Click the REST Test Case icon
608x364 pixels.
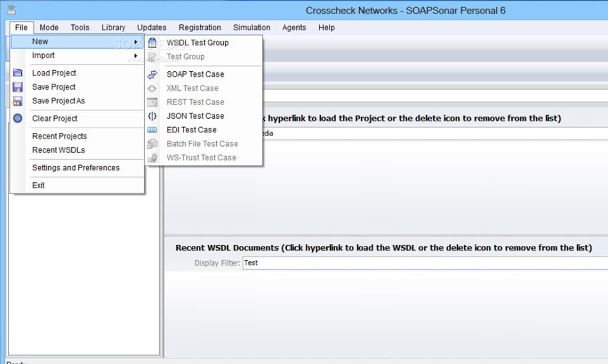[x=153, y=102]
